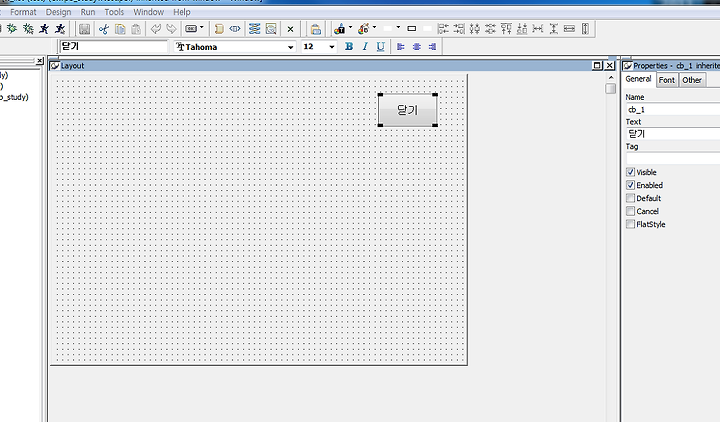Click the Name field containing cb_1
The image size is (720, 422).
click(x=673, y=109)
